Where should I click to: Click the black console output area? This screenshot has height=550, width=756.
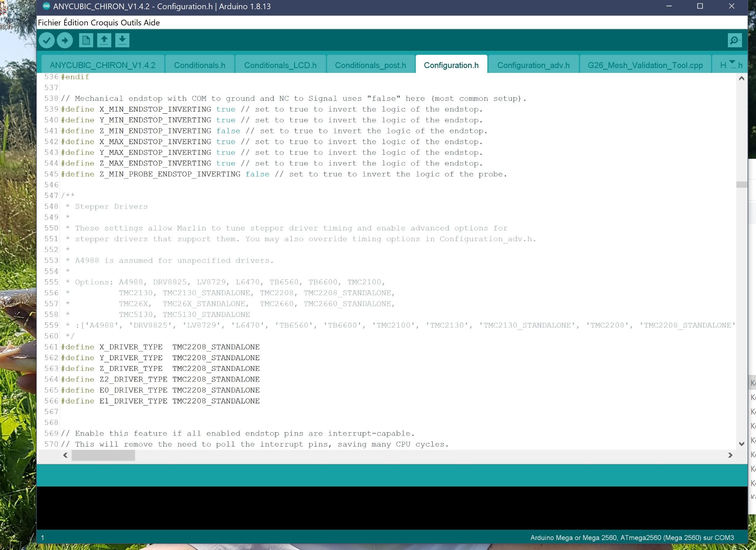[x=392, y=508]
